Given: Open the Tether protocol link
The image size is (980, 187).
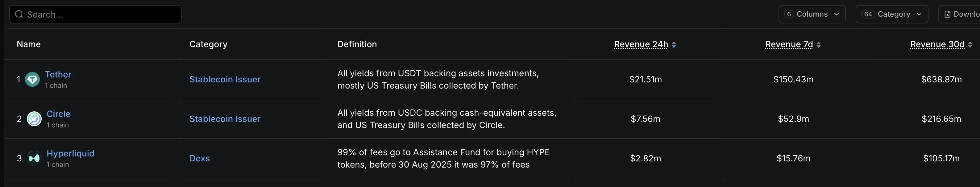Looking at the screenshot, I should tap(58, 74).
